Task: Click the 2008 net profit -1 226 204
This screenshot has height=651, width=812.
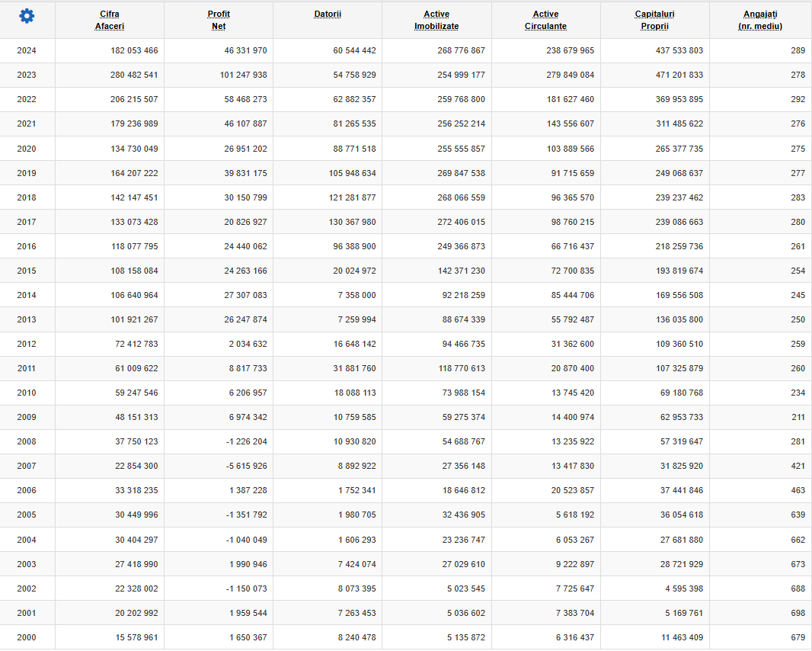Action: click(247, 441)
